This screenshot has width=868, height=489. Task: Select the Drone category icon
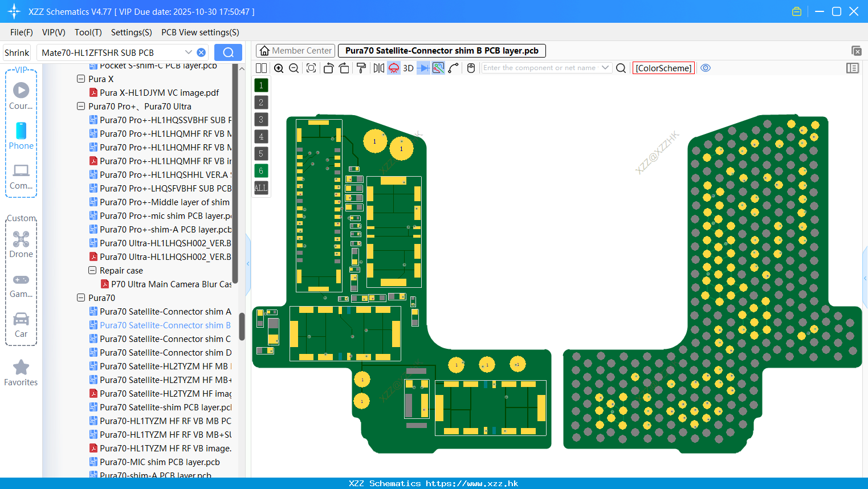click(21, 244)
